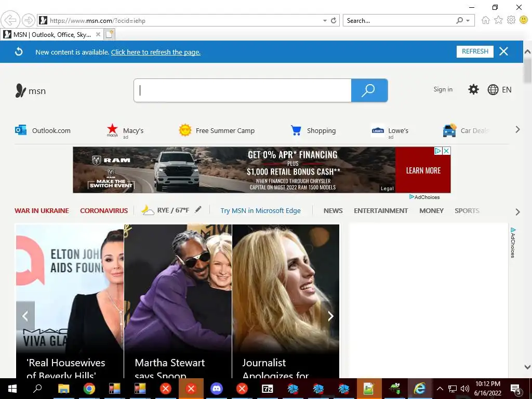The image size is (532, 399).
Task: Open a new browser tab
Action: 109,34
